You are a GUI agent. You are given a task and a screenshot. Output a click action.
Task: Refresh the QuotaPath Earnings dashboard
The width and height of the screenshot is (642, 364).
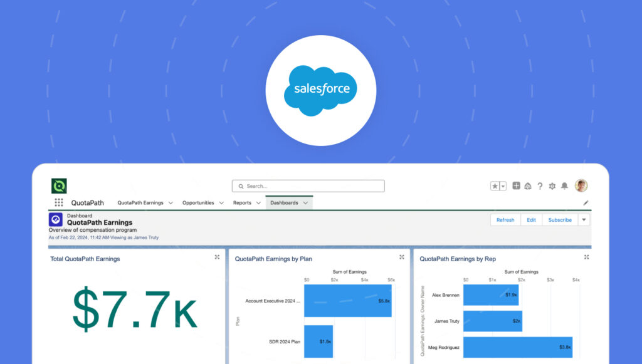click(x=505, y=220)
